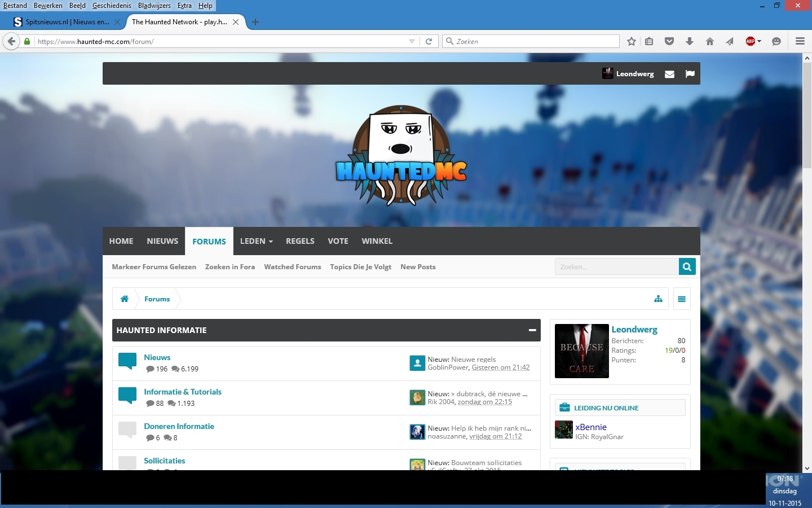
Task: Click the Doneren Informatie forum bubble icon
Action: 127,430
